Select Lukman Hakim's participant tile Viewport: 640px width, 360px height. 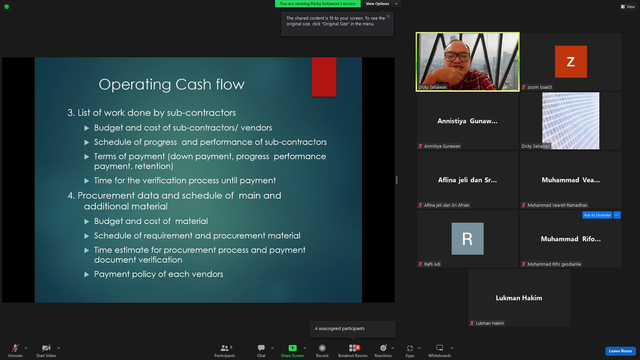point(519,298)
